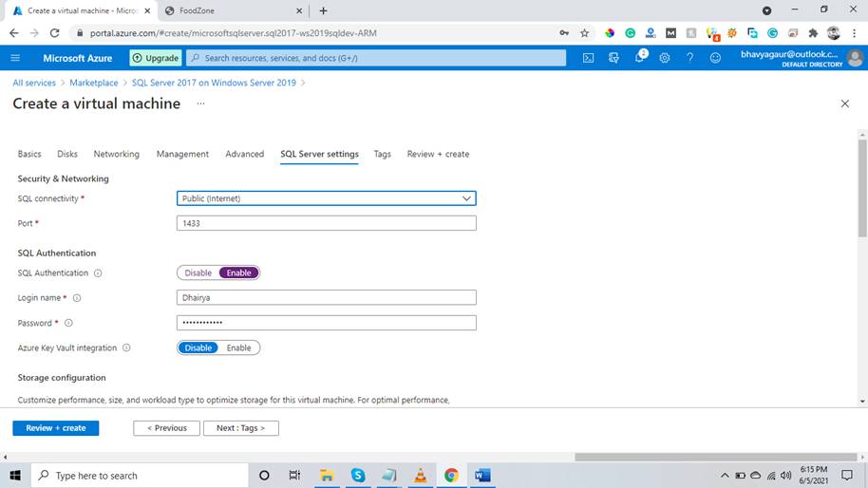Open the Marketplace breadcrumb link
Screen dimensions: 868x488
(x=94, y=83)
